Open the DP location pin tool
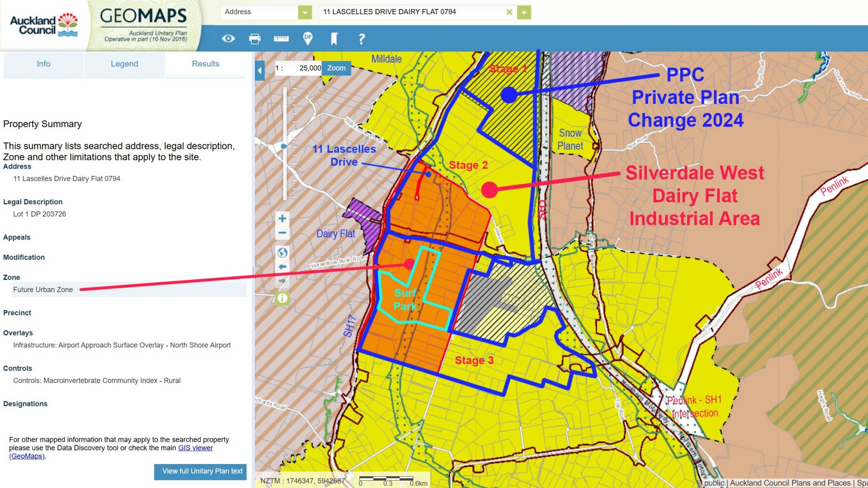Screen dimensions: 868x488 308,39
